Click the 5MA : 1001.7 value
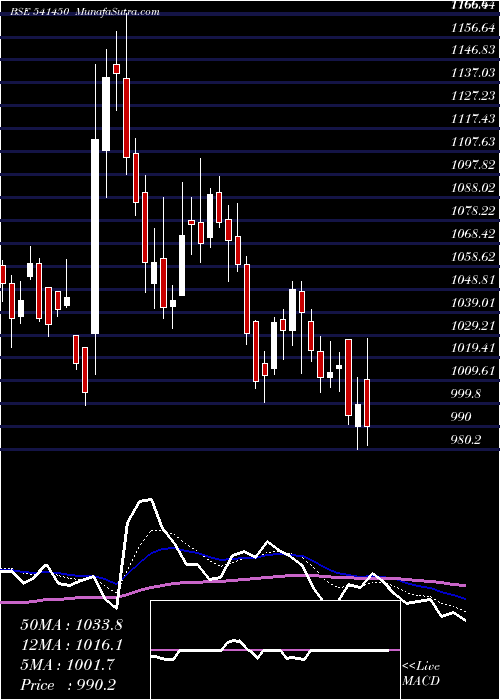Viewport: 500px width, 700px height. [x=68, y=665]
